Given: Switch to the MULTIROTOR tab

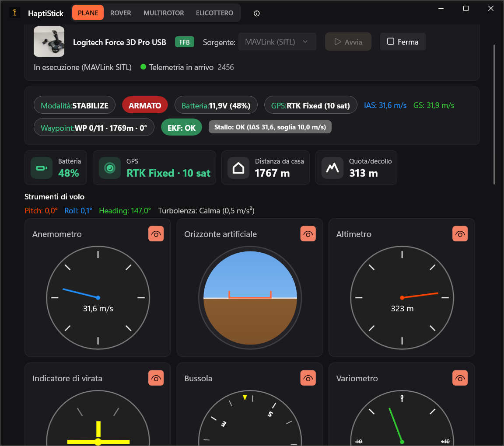Looking at the screenshot, I should 164,13.
